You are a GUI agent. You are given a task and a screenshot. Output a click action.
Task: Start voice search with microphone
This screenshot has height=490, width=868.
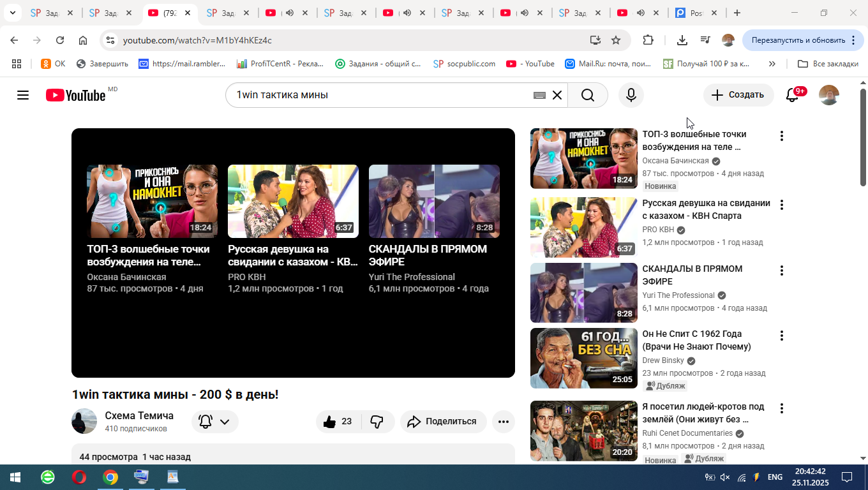tap(631, 95)
